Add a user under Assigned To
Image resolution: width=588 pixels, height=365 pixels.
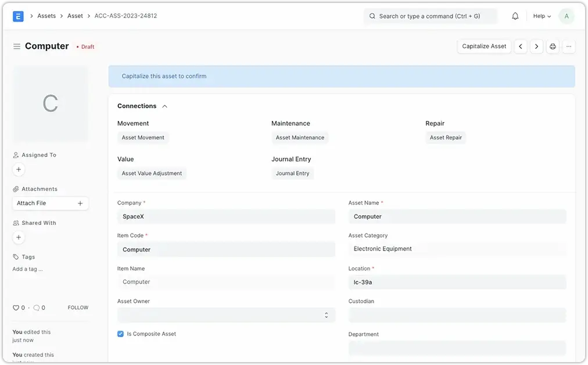click(18, 169)
